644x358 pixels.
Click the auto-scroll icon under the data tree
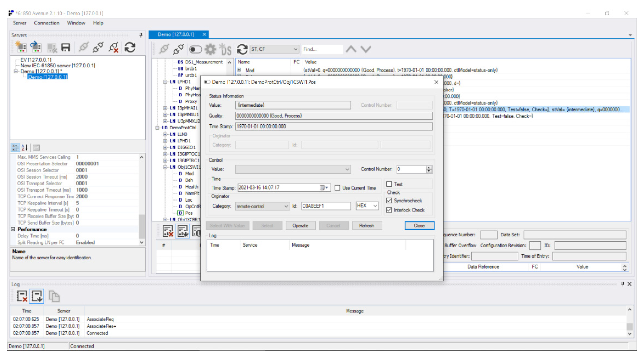click(183, 231)
